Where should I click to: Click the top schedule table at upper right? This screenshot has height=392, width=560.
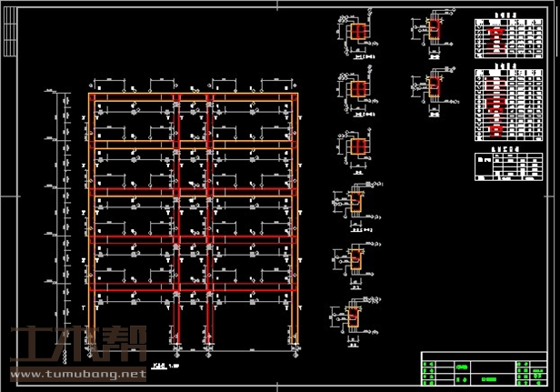(504, 37)
